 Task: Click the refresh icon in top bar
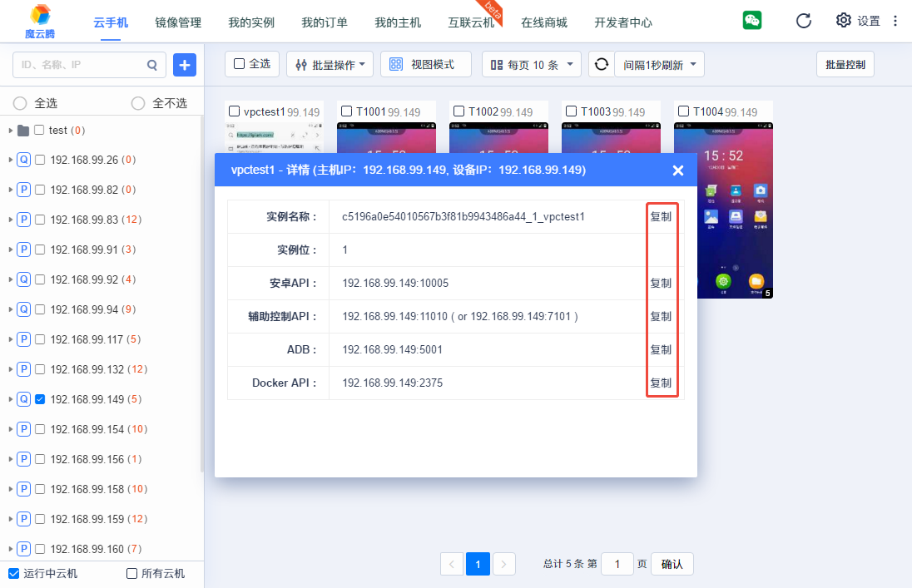click(803, 21)
